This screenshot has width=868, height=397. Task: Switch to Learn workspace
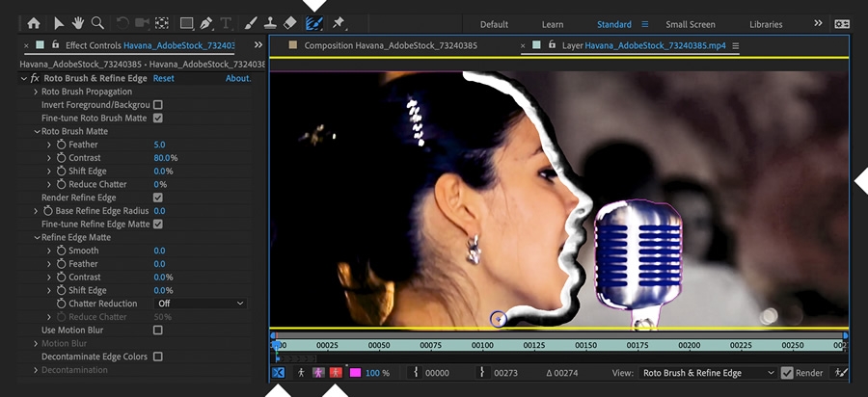[x=553, y=24]
